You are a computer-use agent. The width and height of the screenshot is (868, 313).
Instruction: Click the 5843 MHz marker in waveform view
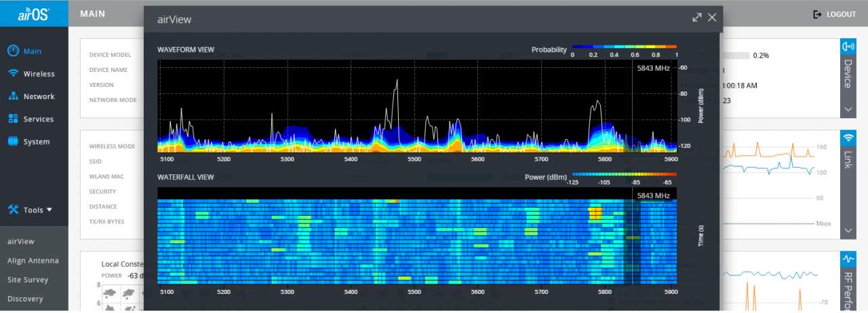652,68
